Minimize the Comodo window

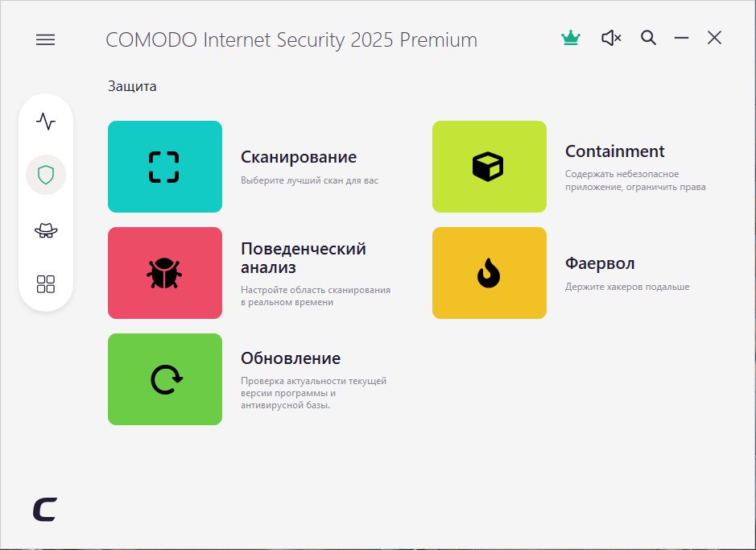(x=681, y=38)
